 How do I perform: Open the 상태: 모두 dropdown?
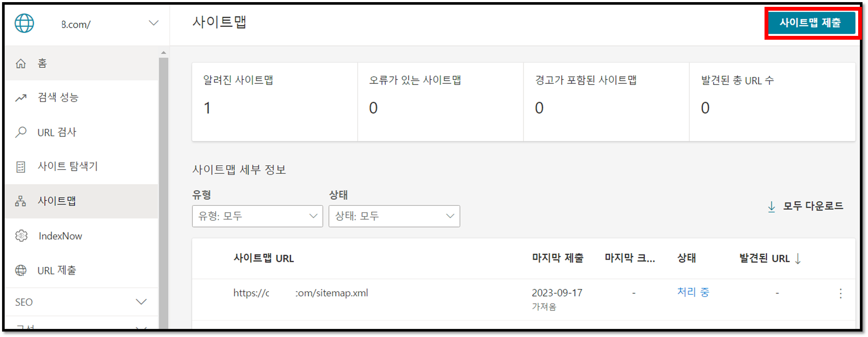[x=394, y=216]
